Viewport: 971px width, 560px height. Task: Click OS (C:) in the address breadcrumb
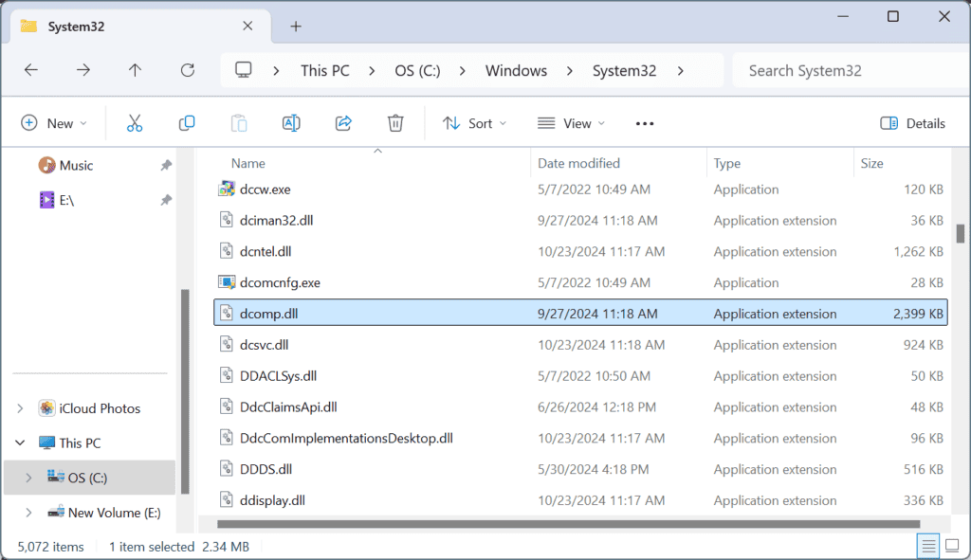point(417,70)
